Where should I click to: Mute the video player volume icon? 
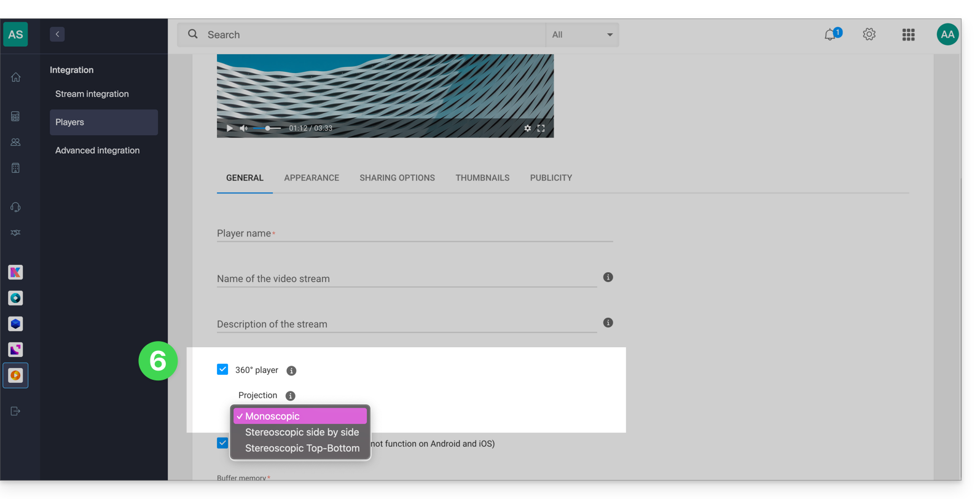[243, 128]
